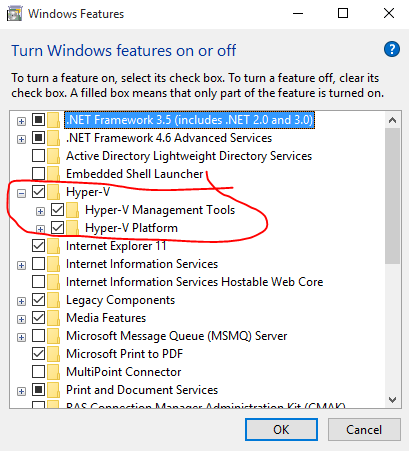Viewport: 409px width, 451px height.
Task: Select the Internet Explorer 11 label
Action: [x=116, y=246]
